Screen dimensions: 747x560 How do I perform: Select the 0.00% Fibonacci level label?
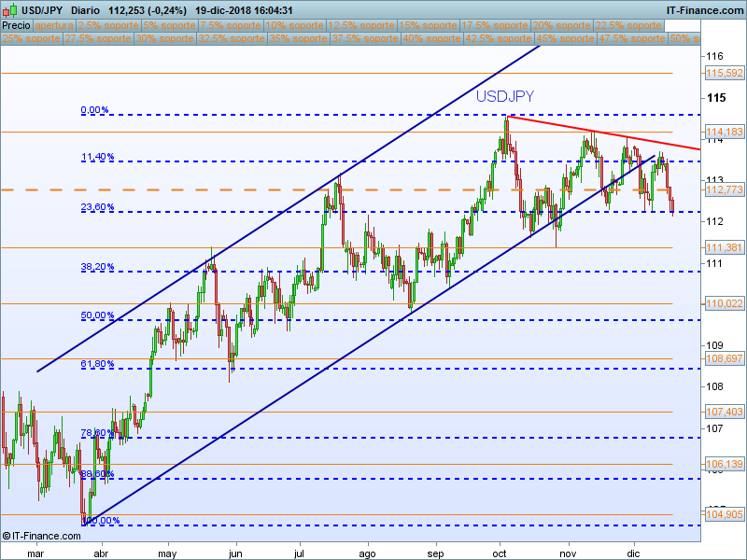coord(95,110)
